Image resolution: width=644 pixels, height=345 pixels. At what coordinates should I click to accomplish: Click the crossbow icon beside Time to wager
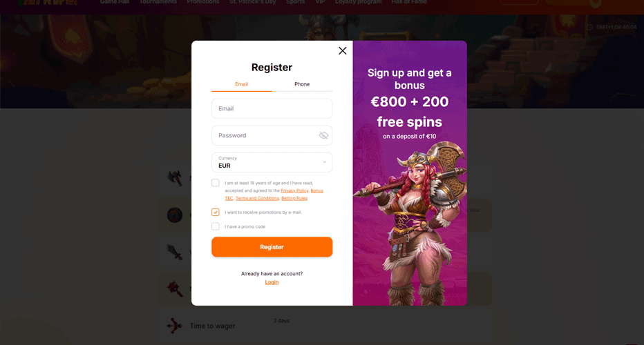click(175, 326)
